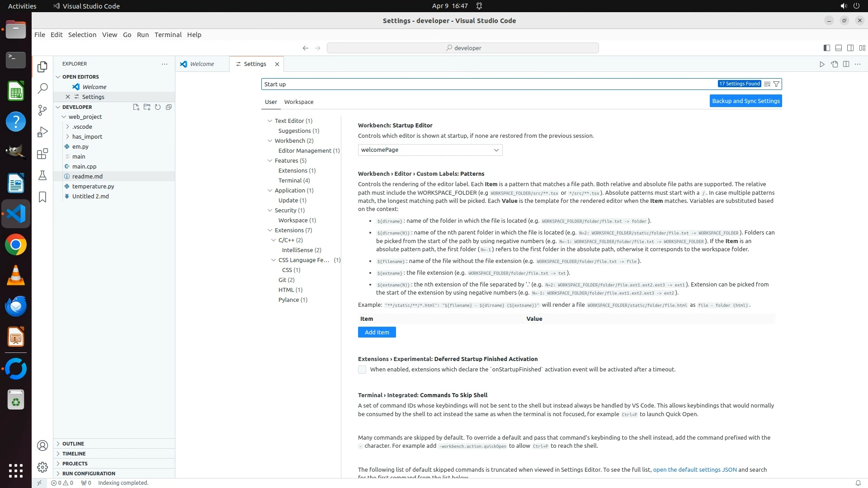This screenshot has height=488, width=868.
Task: Open the Source Control view
Action: [42, 110]
